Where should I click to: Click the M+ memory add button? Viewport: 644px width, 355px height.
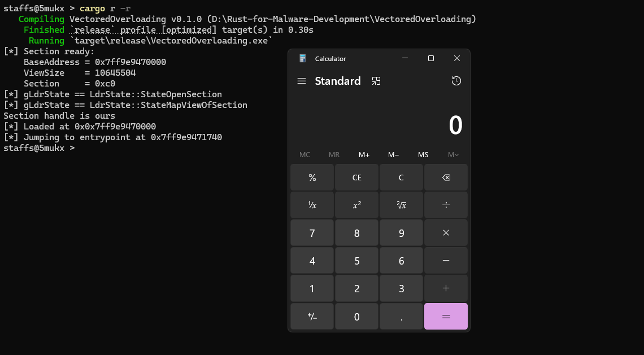tap(364, 154)
